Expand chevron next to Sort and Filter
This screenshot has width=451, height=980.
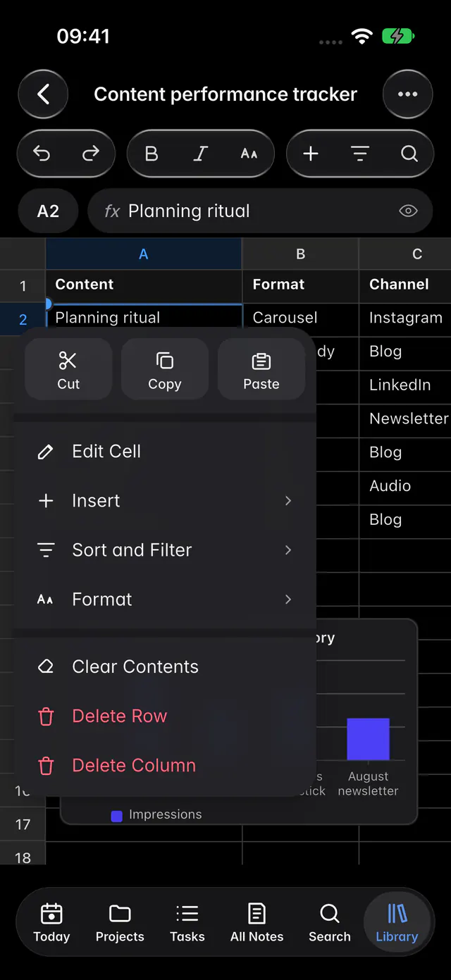pyautogui.click(x=288, y=550)
